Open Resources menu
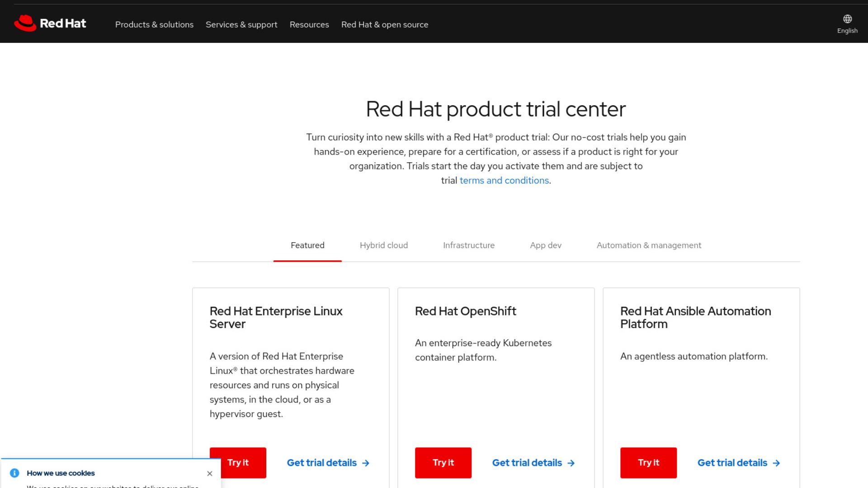The height and width of the screenshot is (488, 868). (x=309, y=24)
